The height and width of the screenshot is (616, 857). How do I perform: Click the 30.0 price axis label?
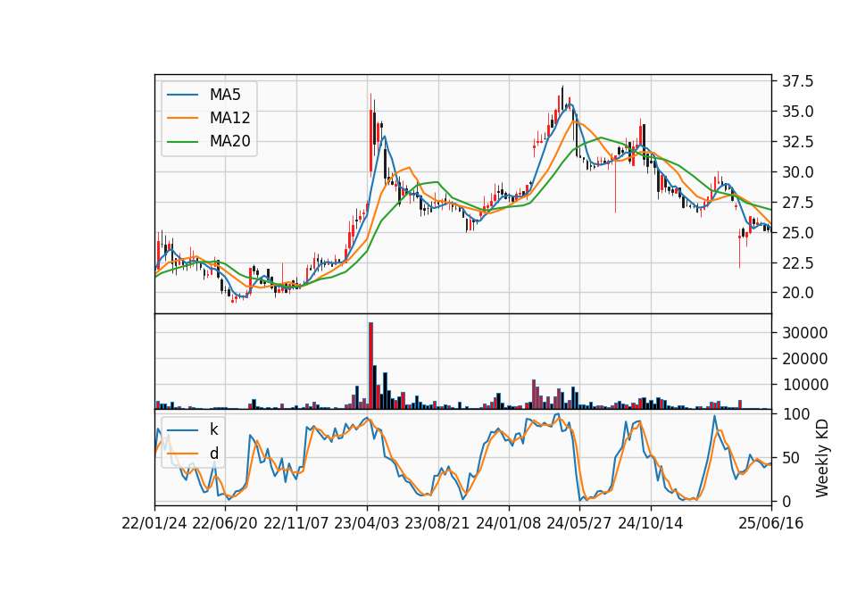coord(797,172)
